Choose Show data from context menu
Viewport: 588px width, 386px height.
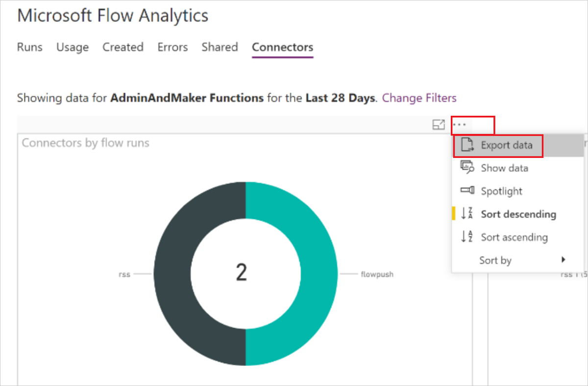point(504,168)
